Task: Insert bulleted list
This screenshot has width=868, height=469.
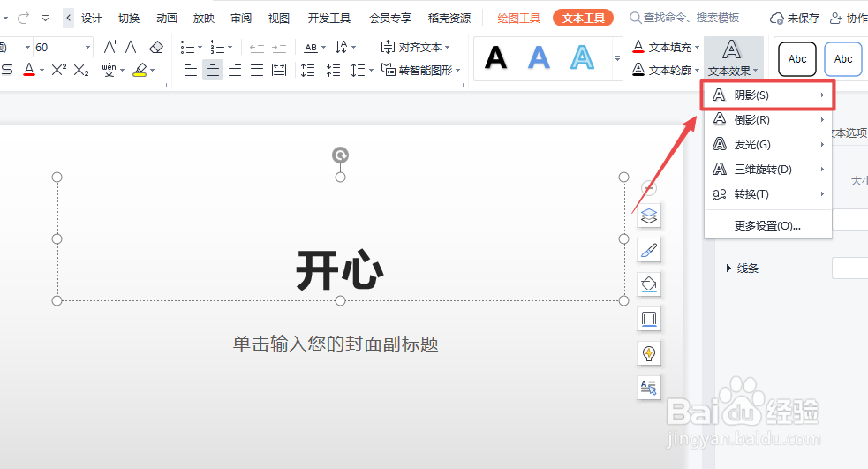Action: (x=188, y=47)
